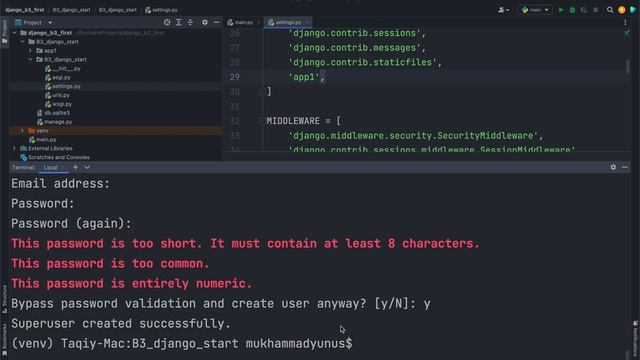
Task: Click the Project label in panel header
Action: pyautogui.click(x=32, y=22)
